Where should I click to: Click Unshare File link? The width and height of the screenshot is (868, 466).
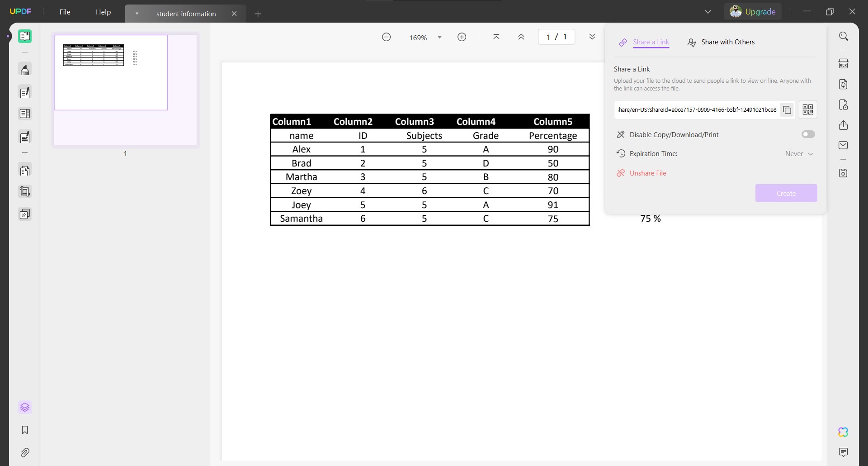[x=642, y=173]
